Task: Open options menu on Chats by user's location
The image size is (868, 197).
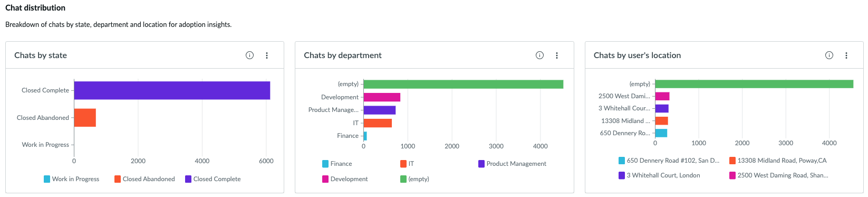Action: click(846, 55)
